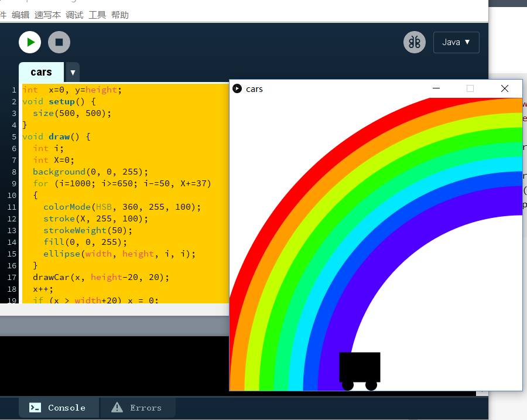Screen dimensions: 527x420
Task: Toggle the debugger butterfly icon
Action: click(415, 42)
